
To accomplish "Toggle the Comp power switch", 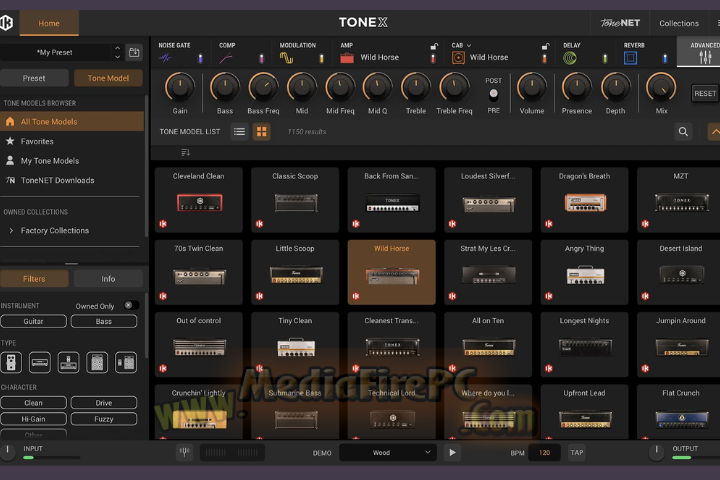I will pos(262,58).
